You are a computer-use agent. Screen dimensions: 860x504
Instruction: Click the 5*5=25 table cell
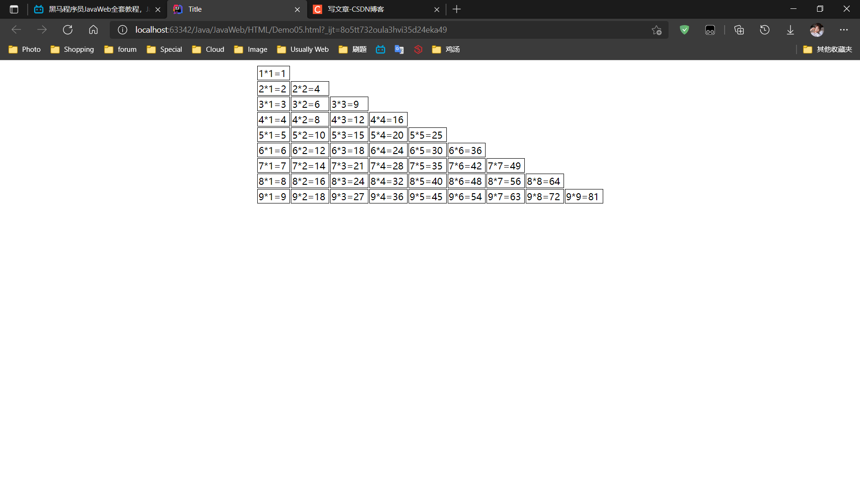coord(428,135)
